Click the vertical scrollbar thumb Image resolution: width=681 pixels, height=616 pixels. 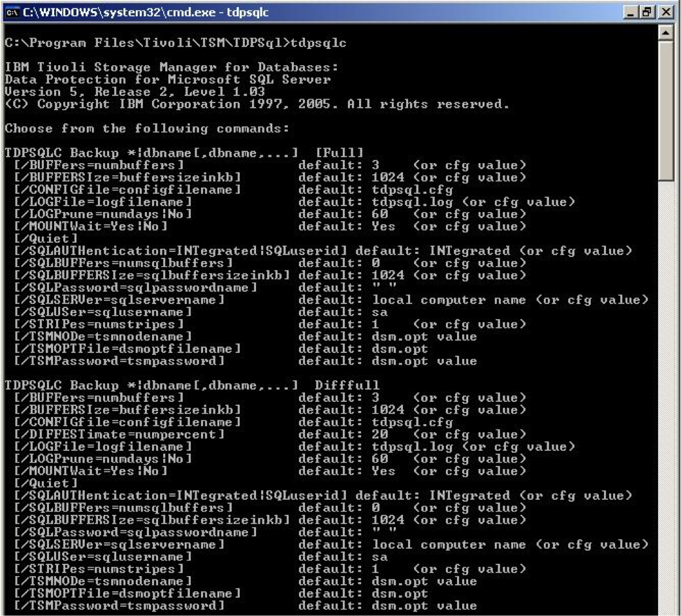click(665, 111)
